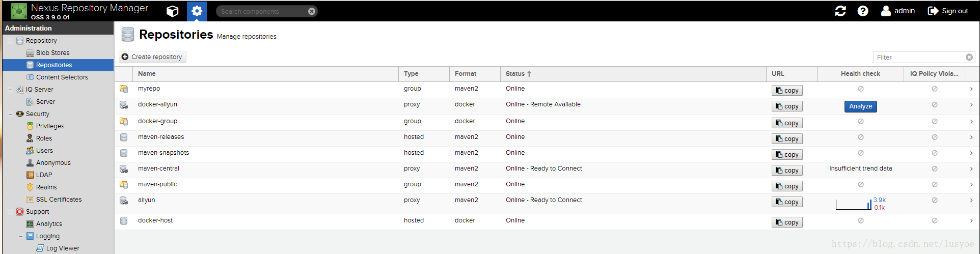Viewport: 980px width, 254px height.
Task: Click Analyze for docker-aliyun
Action: coord(860,106)
